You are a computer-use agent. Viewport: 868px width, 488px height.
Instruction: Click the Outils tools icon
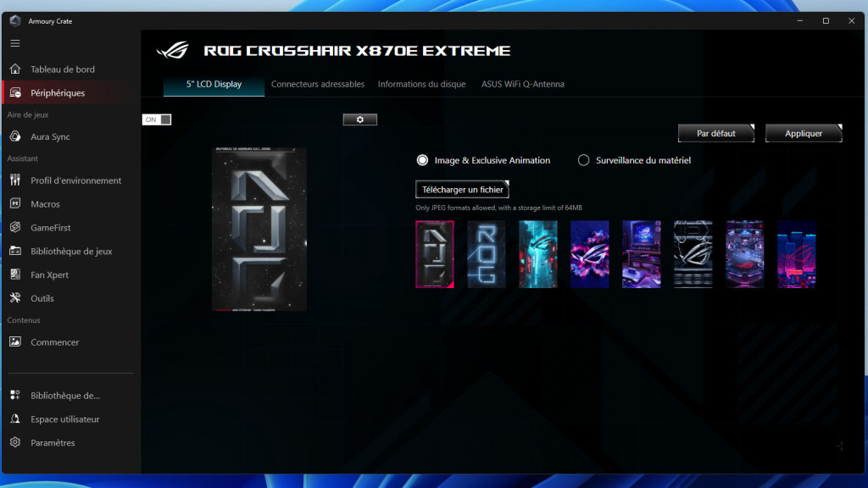(15, 298)
